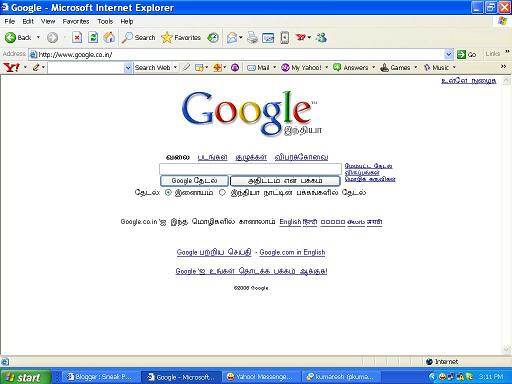Viewport: 512px width, 384px height.
Task: Open the Yahoo Search Web dropdown
Action: (x=175, y=68)
